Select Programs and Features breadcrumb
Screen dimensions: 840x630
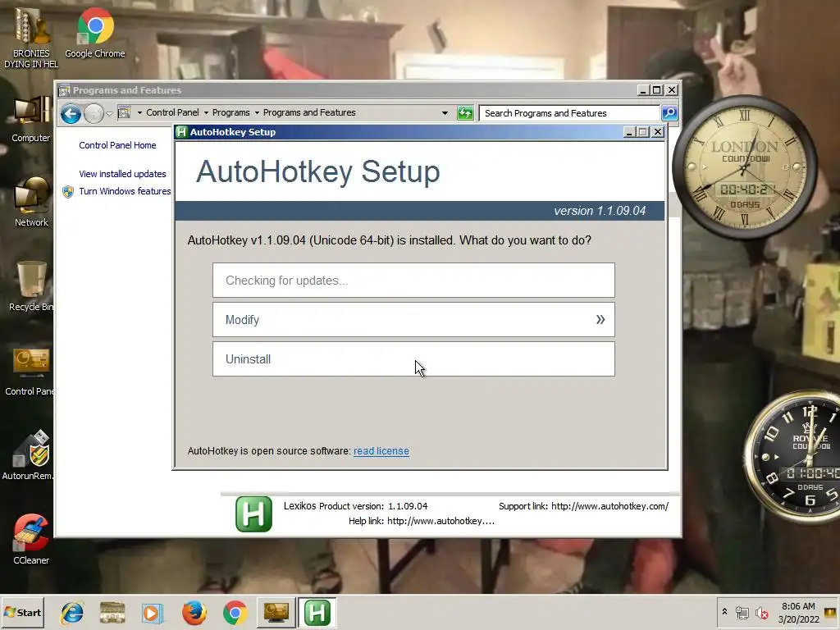tap(309, 112)
